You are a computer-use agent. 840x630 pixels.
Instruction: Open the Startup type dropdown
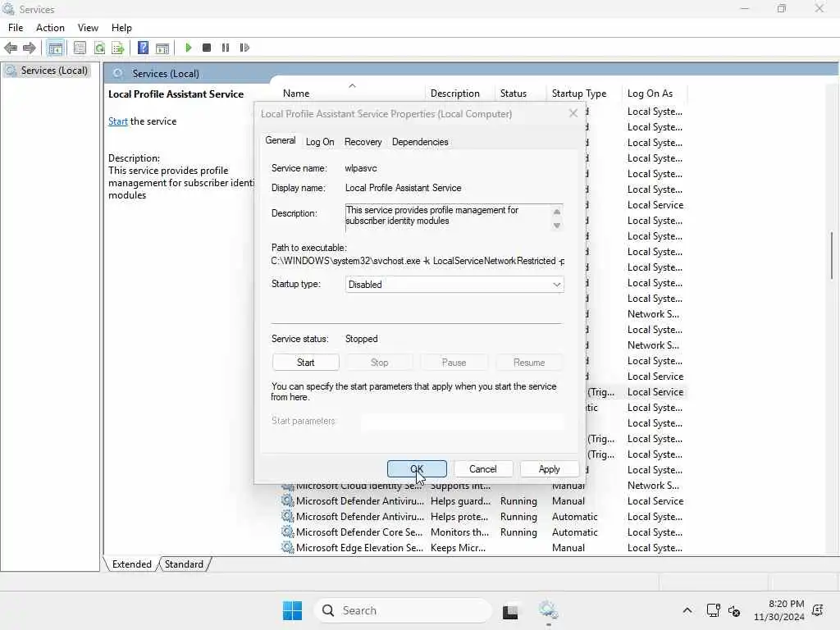click(454, 285)
